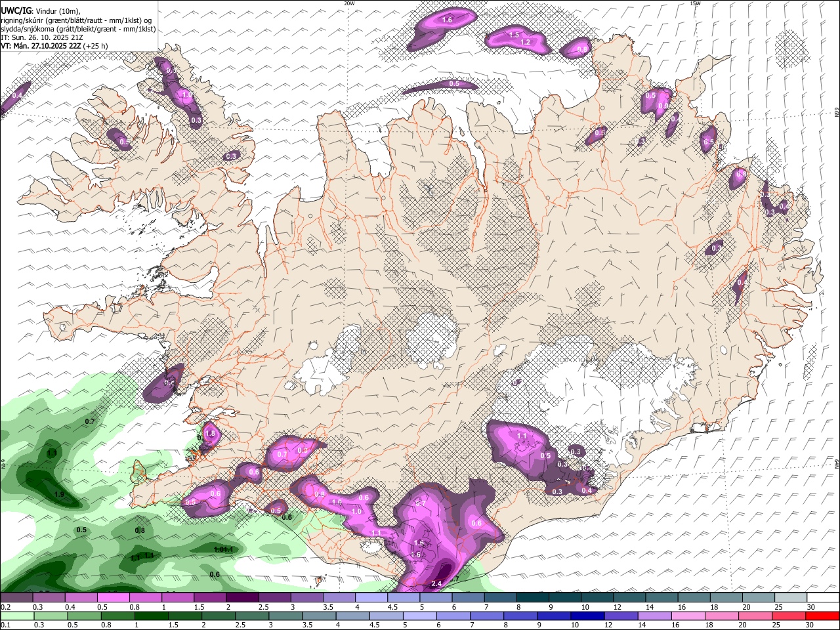Click the "20W" longitude label at the top
The width and height of the screenshot is (840, 630).
click(x=349, y=3)
